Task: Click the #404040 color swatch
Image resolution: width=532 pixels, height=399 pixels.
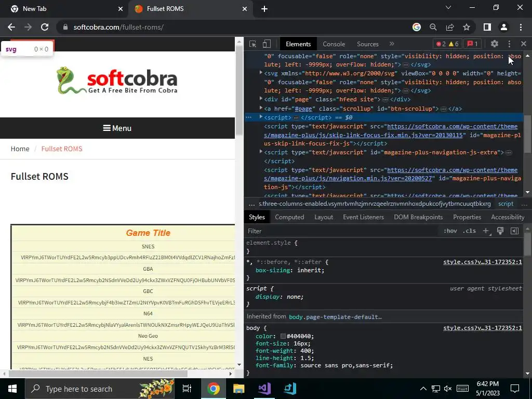Action: 283,336
